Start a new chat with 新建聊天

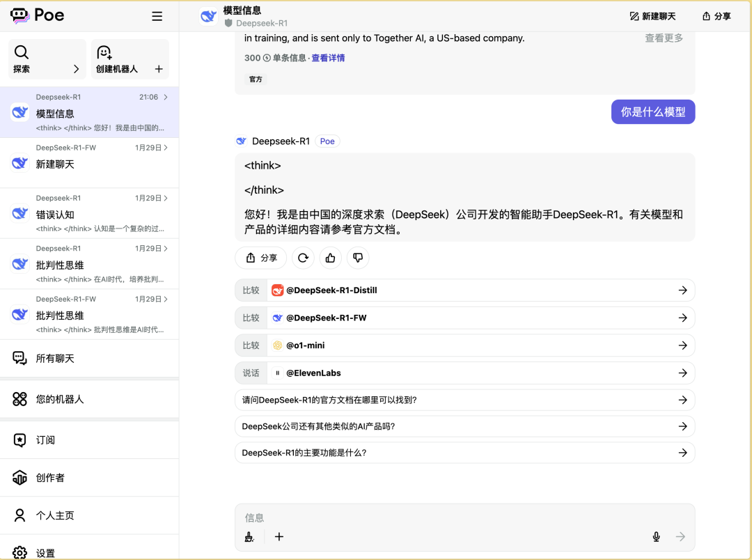point(652,16)
